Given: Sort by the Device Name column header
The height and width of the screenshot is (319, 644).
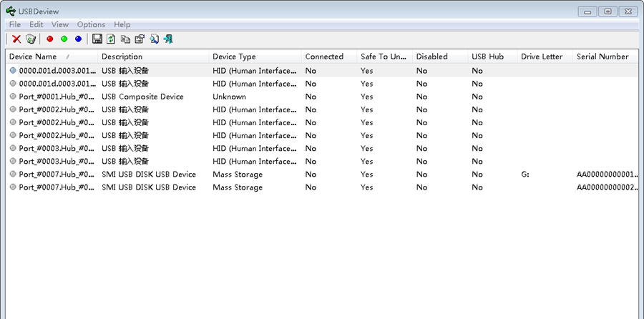Looking at the screenshot, I should click(x=52, y=57).
